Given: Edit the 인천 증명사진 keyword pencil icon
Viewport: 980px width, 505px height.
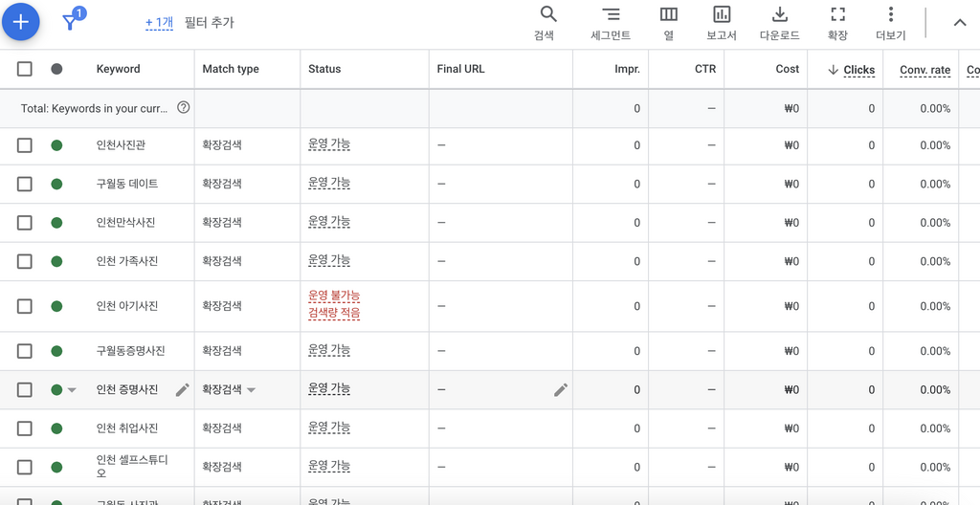Looking at the screenshot, I should click(182, 390).
